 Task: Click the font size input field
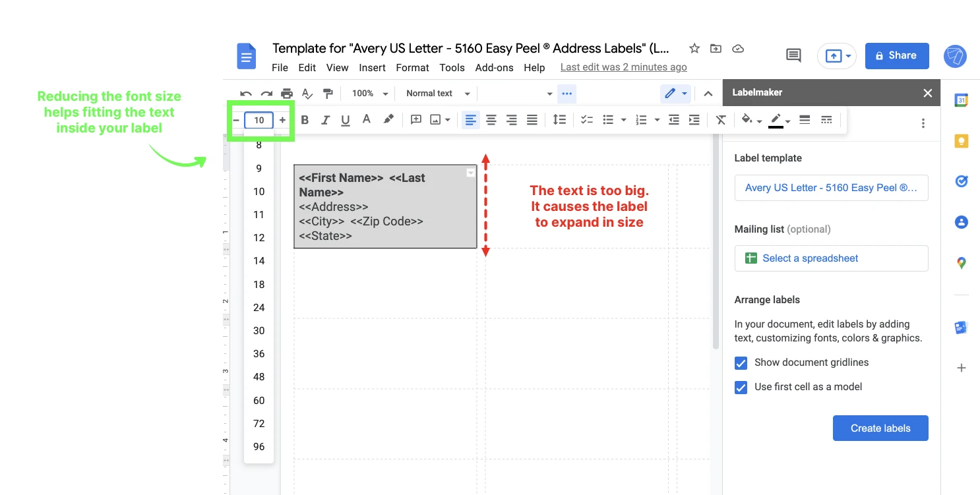coord(259,120)
